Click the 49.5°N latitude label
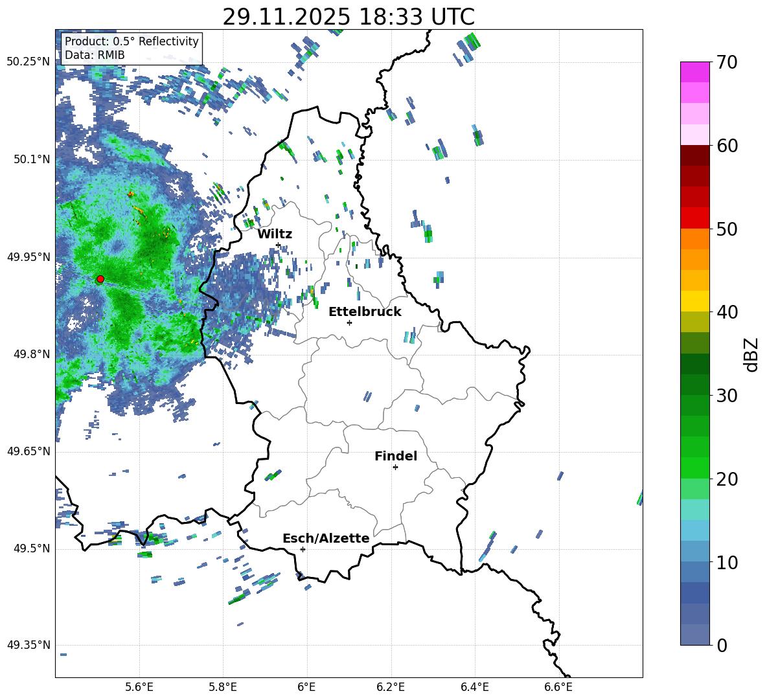Screen dimensions: 767x700 pos(31,548)
